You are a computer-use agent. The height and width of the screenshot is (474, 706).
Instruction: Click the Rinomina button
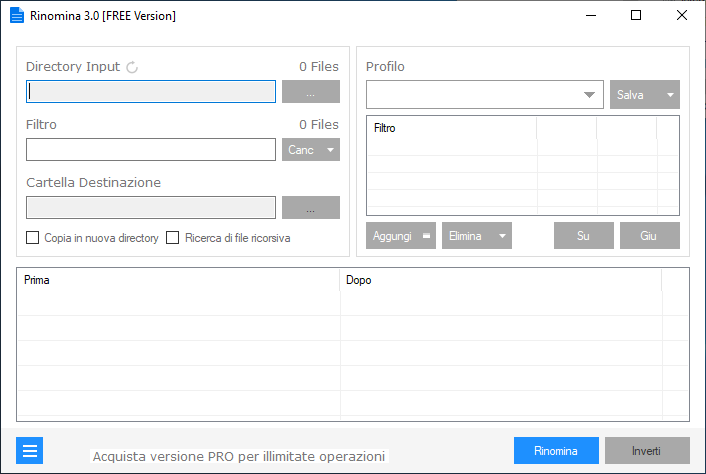pos(556,451)
